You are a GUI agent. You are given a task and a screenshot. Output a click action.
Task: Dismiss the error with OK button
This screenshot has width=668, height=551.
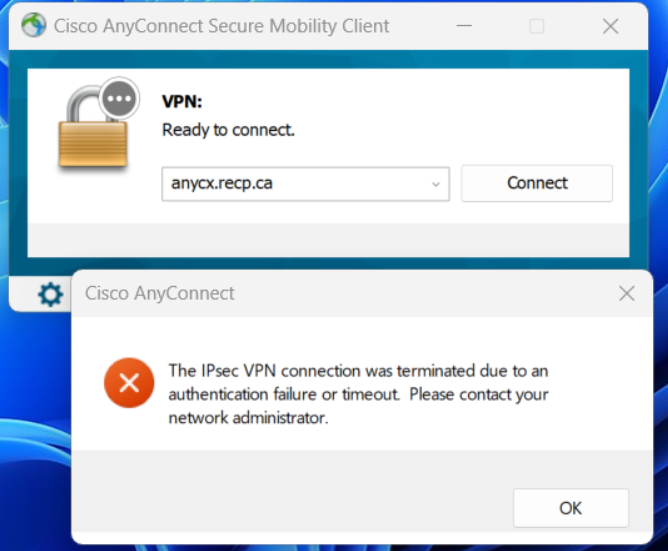coord(570,508)
